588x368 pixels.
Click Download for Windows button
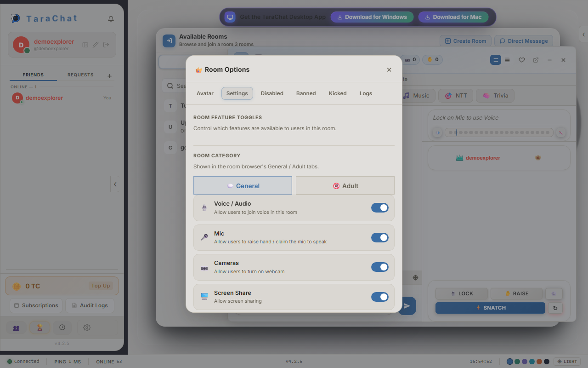coord(372,17)
